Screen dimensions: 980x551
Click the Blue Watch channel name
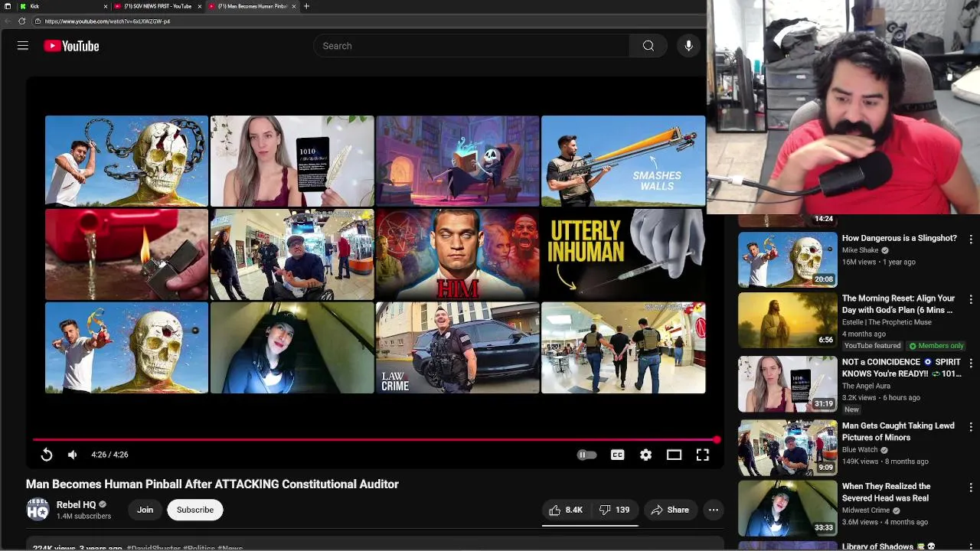click(x=860, y=450)
